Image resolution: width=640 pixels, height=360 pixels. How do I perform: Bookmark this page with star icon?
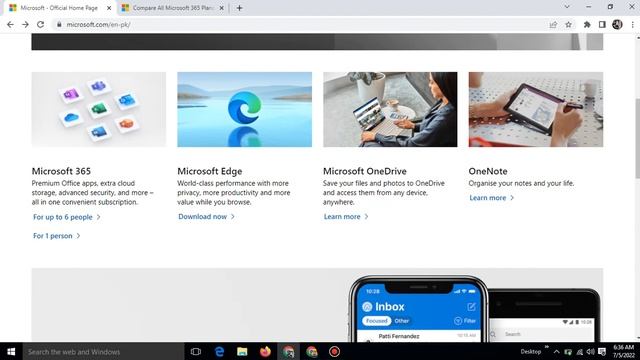[x=568, y=24]
